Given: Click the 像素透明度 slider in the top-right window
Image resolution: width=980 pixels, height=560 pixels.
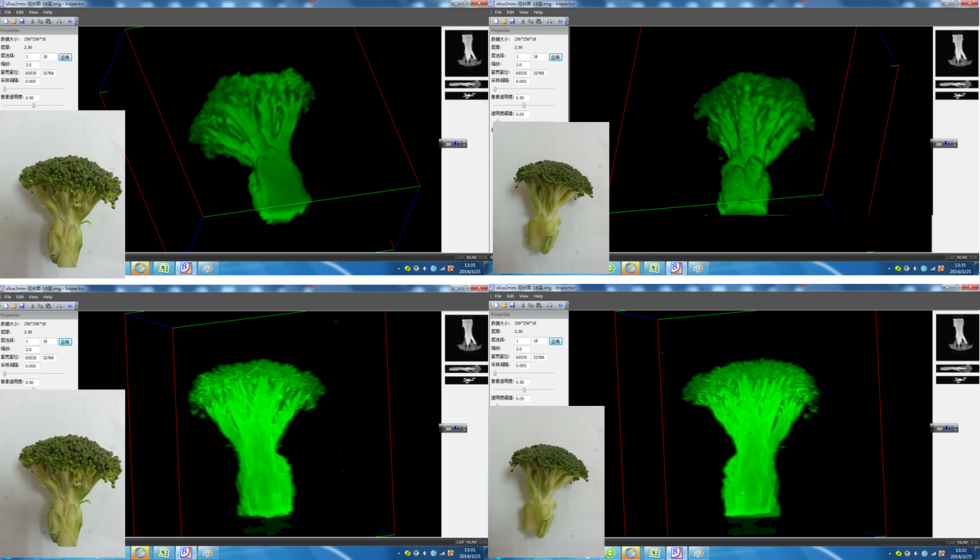Looking at the screenshot, I should pyautogui.click(x=524, y=106).
